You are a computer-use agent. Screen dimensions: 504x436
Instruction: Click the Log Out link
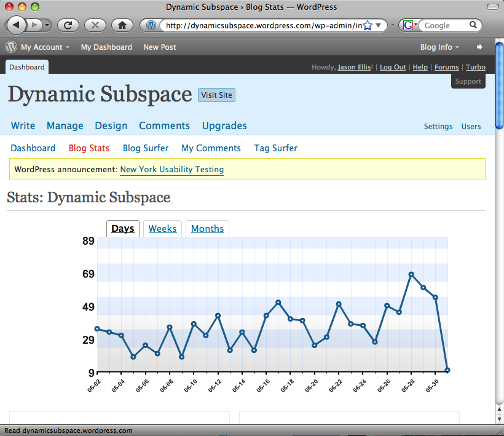[393, 67]
